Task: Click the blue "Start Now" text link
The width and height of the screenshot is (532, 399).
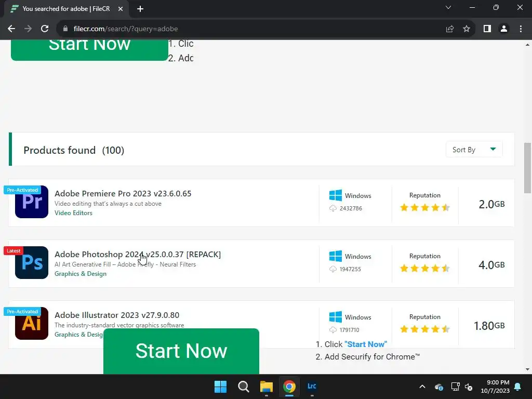Action: 366,344
